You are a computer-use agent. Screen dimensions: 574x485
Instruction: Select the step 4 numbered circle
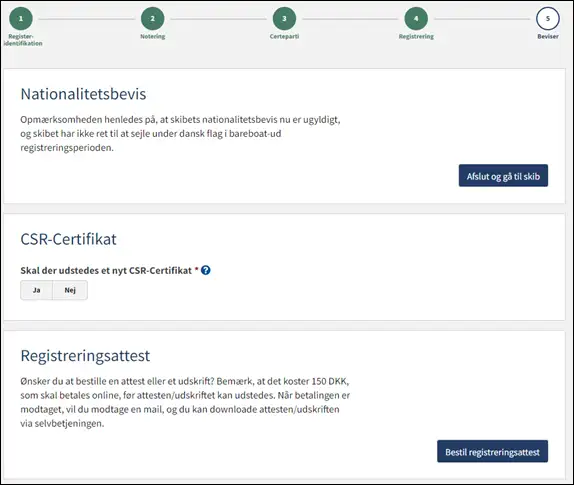(416, 18)
